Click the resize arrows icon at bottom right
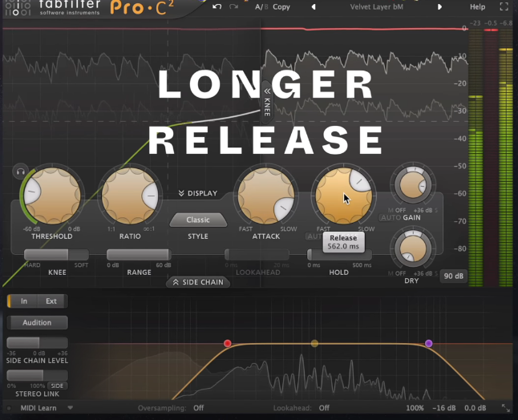518x420 pixels. (506, 408)
